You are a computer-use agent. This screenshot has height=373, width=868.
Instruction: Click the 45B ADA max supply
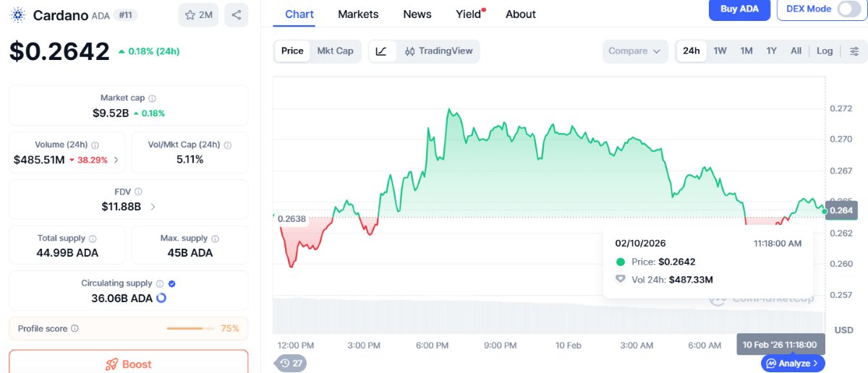(x=190, y=253)
